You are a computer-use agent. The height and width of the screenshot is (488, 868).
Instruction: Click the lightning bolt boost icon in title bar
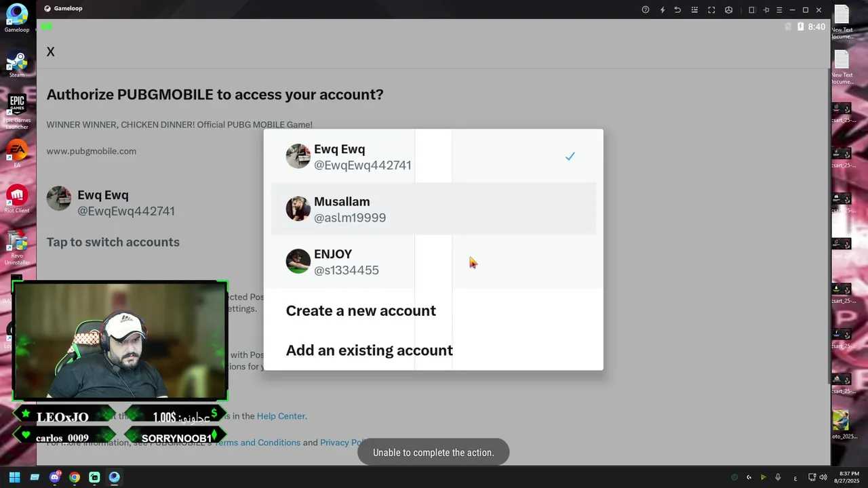point(663,9)
